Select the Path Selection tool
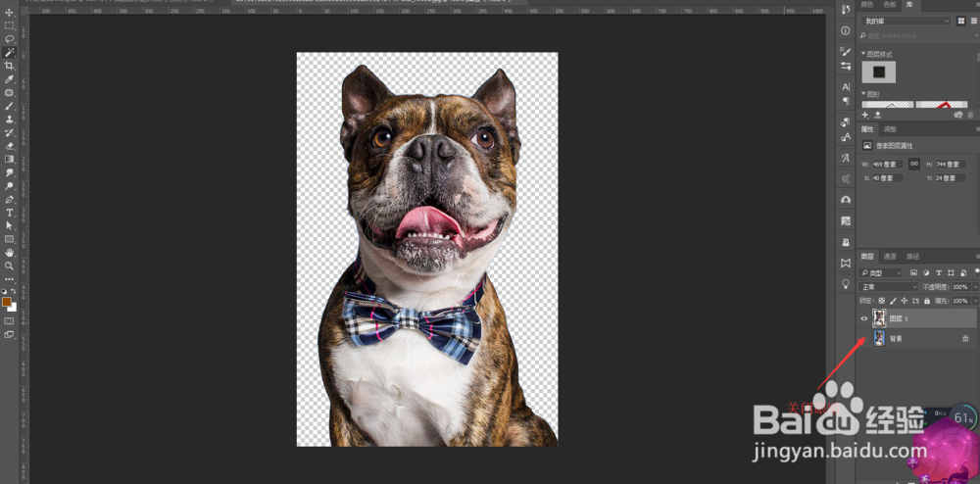 tap(10, 226)
